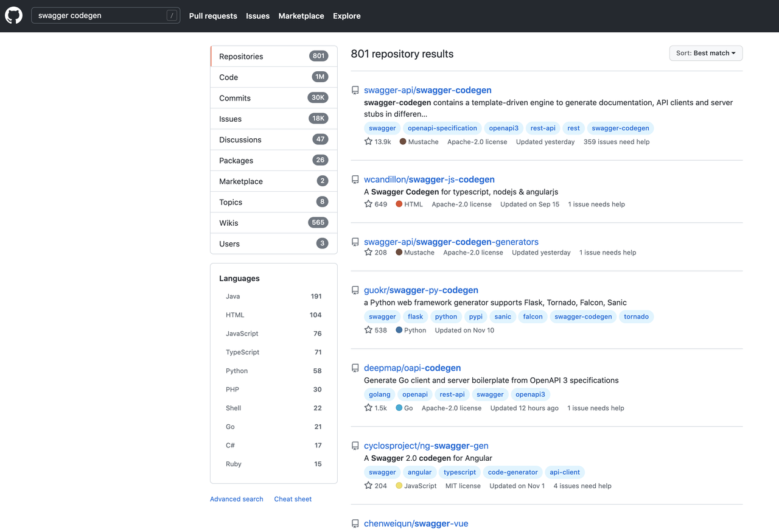Screen dimensions: 779x532
Task: Filter results by C# language
Action: point(274,445)
